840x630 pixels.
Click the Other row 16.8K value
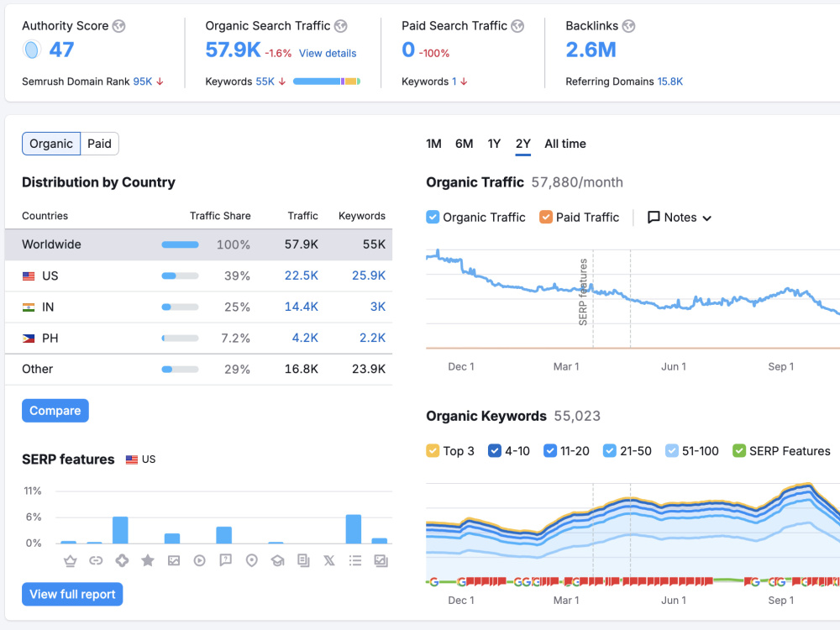301,369
